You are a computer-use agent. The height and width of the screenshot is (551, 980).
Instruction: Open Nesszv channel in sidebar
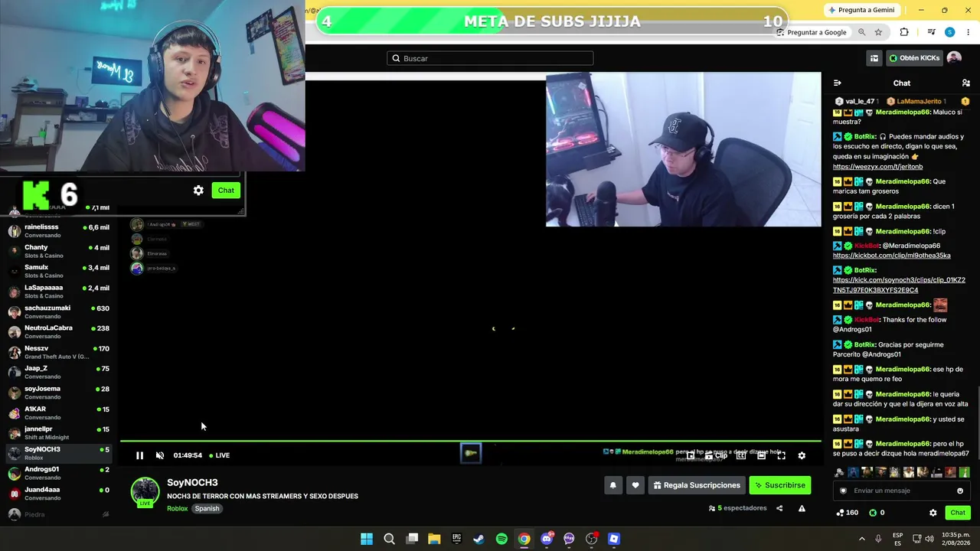(x=58, y=352)
